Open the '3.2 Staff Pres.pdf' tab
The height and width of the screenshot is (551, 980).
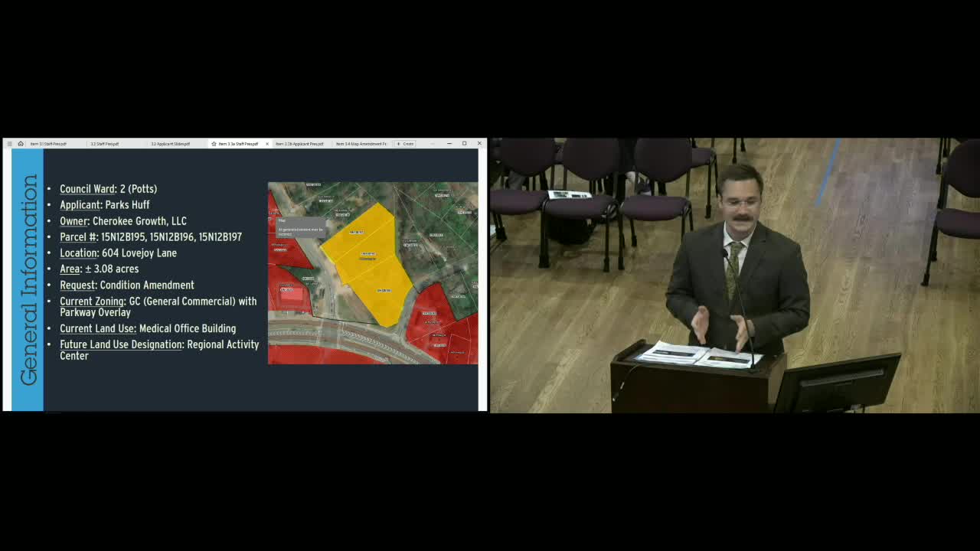point(105,144)
